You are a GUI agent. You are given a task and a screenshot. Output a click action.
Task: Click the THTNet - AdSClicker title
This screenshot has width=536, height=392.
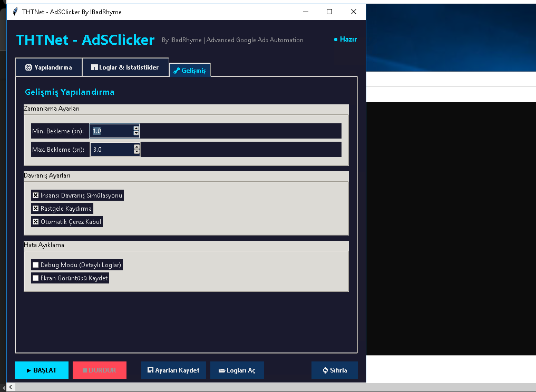(x=85, y=40)
